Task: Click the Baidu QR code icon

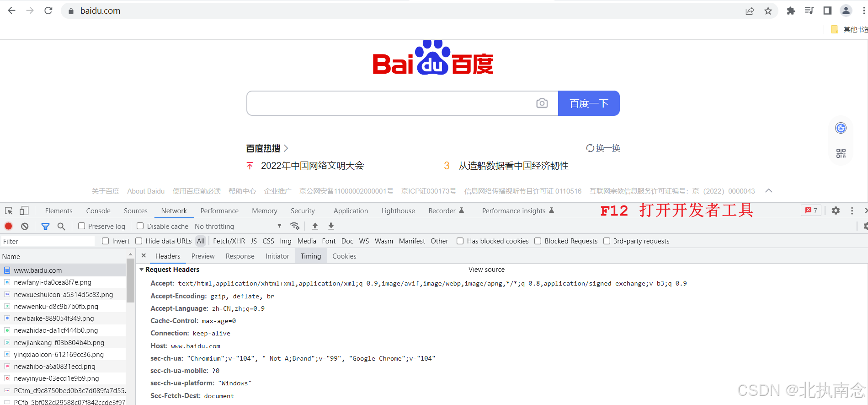Action: (x=841, y=153)
